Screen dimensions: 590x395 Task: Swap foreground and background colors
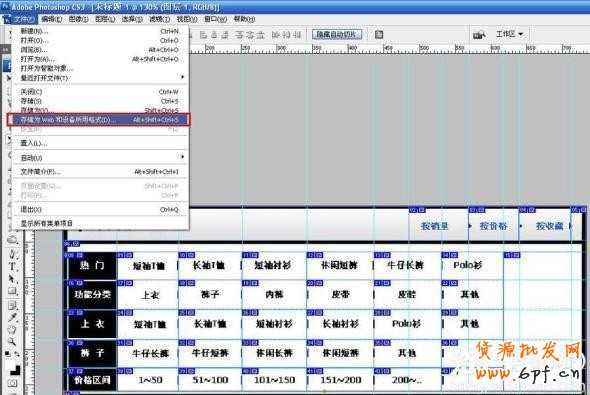17,354
